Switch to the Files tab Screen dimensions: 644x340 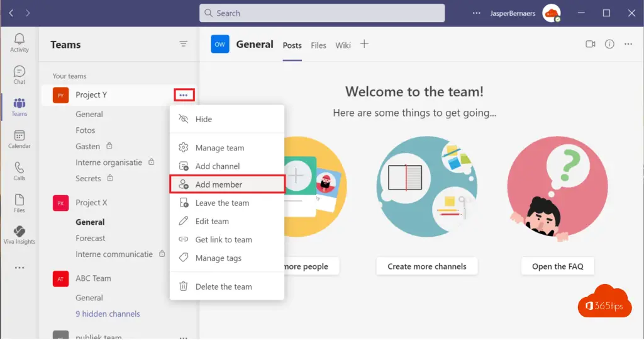pos(318,45)
